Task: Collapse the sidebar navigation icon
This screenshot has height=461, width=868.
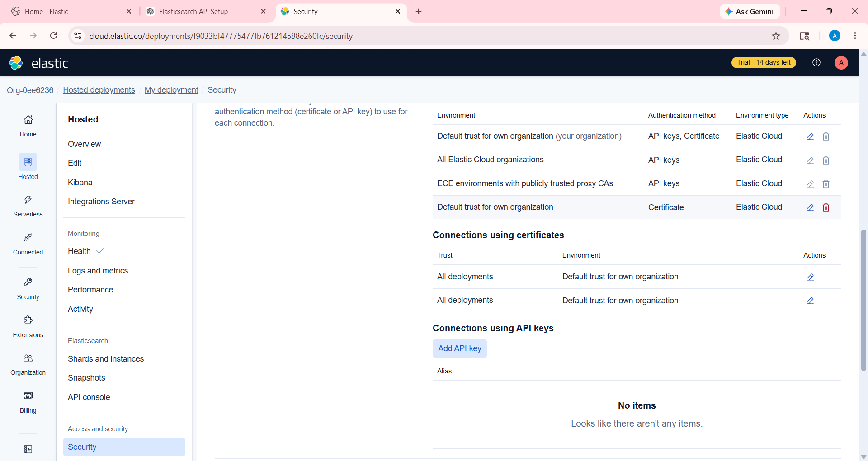Action: click(x=28, y=449)
